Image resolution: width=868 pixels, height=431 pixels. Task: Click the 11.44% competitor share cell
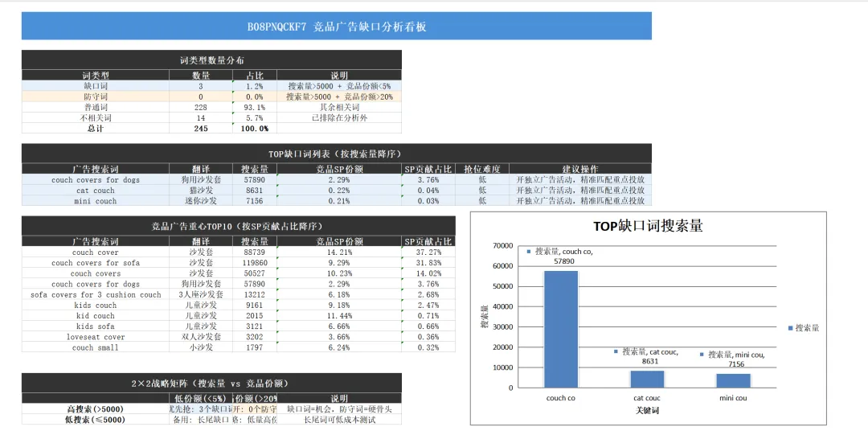339,315
